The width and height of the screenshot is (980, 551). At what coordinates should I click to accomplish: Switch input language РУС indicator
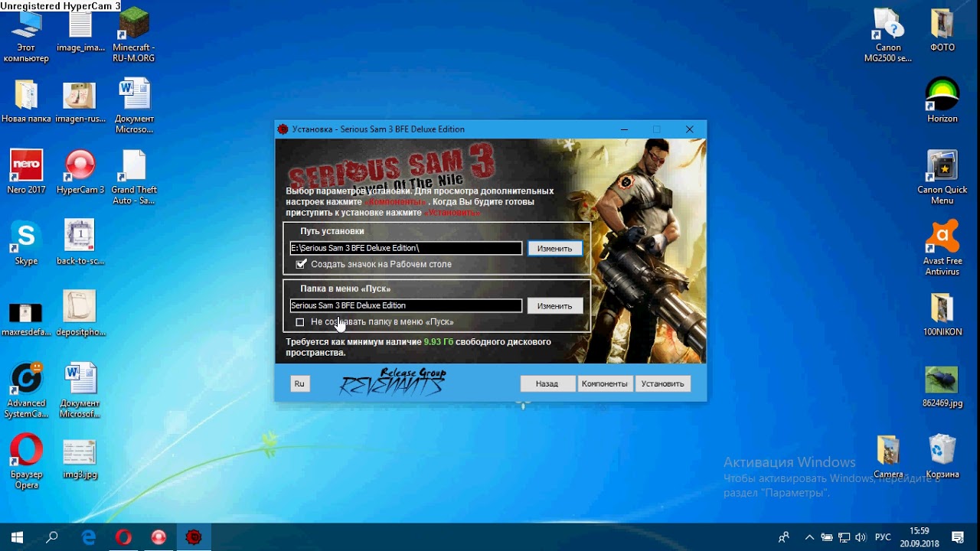click(883, 537)
